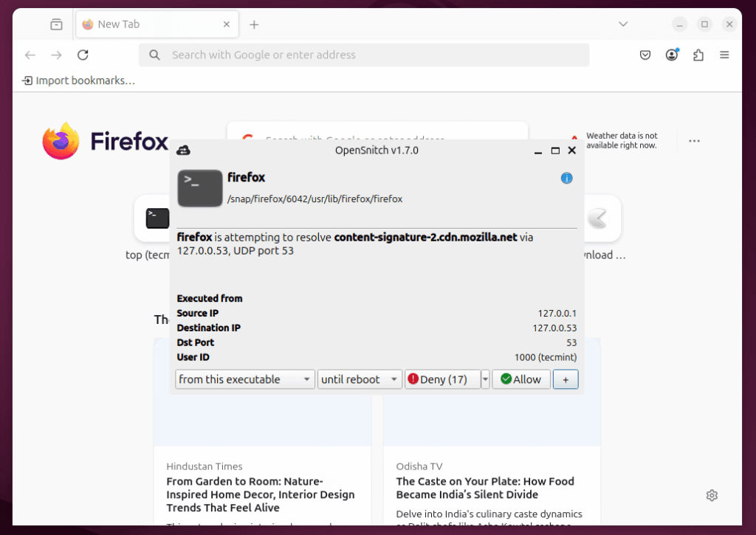Click the 'Import bookmarks...' link
This screenshot has height=535, width=756.
point(79,80)
